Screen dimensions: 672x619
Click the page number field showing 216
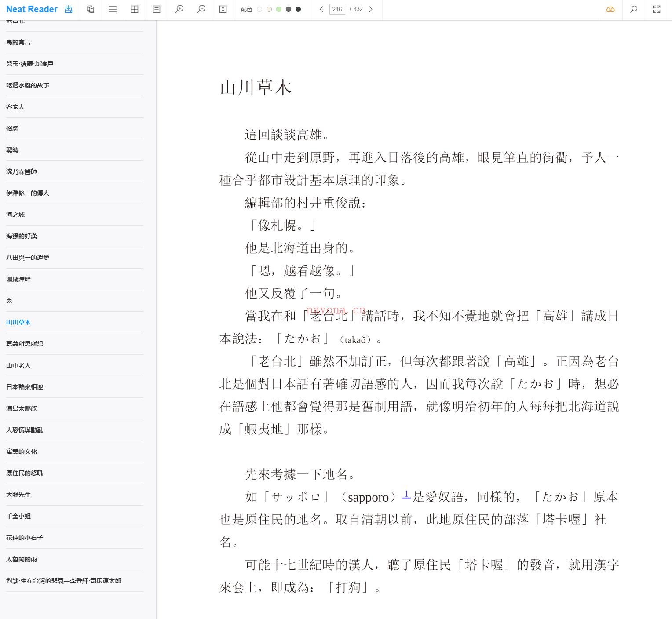coord(337,9)
